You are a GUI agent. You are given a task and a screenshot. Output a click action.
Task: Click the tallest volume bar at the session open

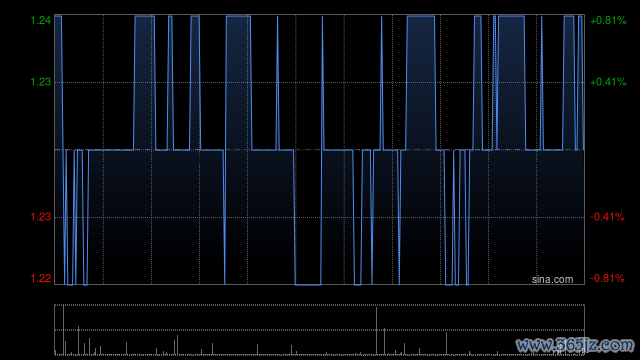[63, 330]
